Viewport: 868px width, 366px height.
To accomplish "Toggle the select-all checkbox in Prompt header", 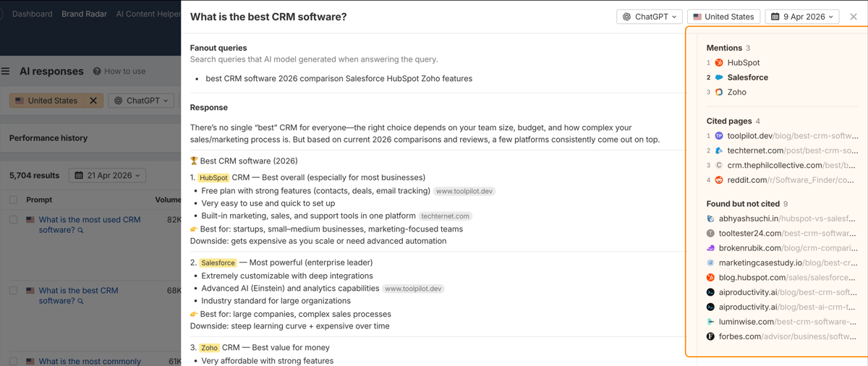I will tap(13, 200).
